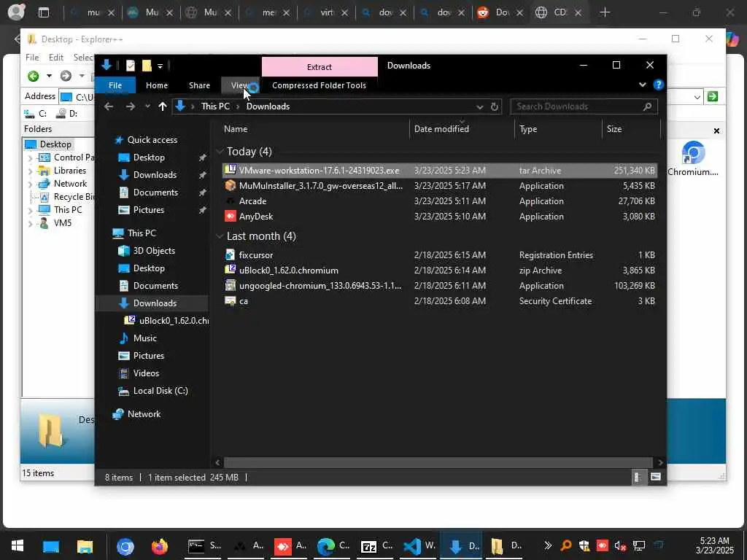The height and width of the screenshot is (560, 747).
Task: Show hidden taskbar overflow chevron
Action: pos(547,545)
